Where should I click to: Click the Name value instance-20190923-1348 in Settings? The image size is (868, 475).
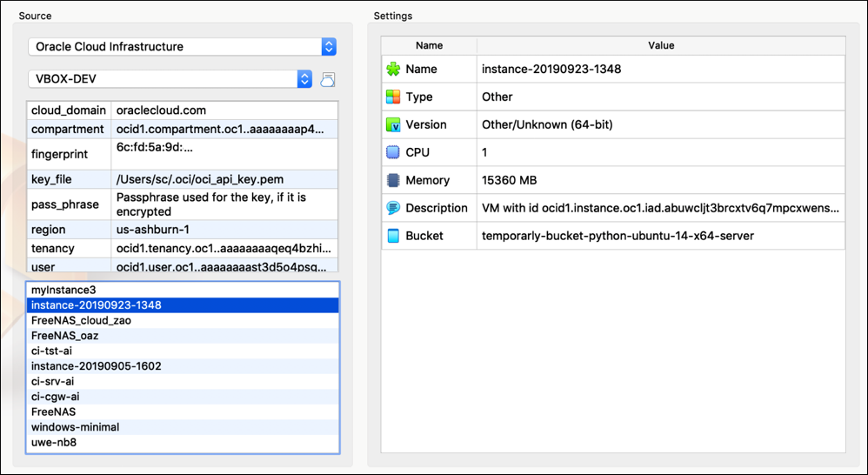[661, 70]
